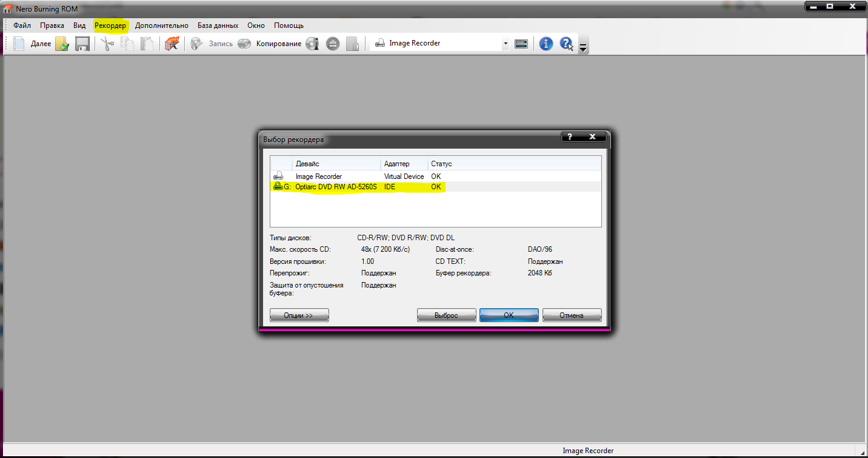Open the Файл menu
This screenshot has height=458, width=868.
coord(22,25)
